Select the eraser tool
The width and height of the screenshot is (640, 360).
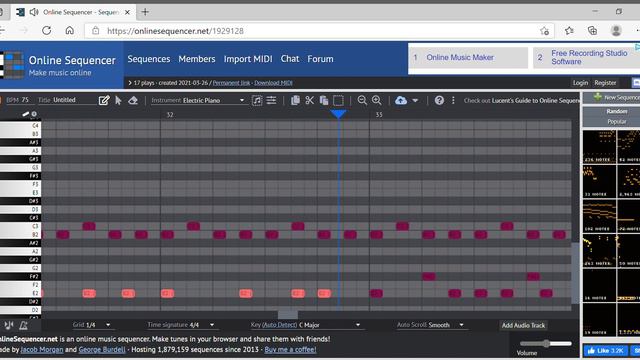[x=133, y=100]
